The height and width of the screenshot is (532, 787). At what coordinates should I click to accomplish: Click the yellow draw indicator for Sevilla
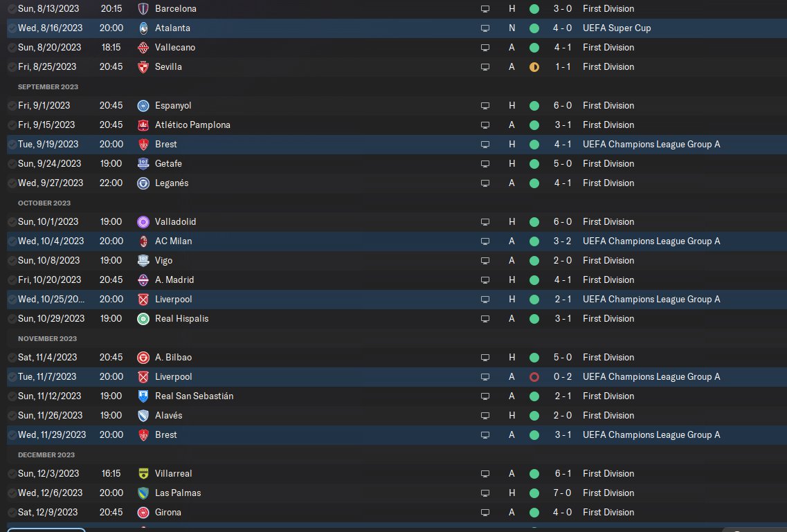coord(534,66)
